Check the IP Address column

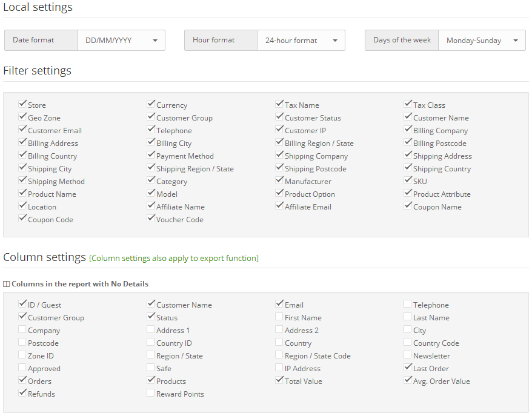[279, 367]
